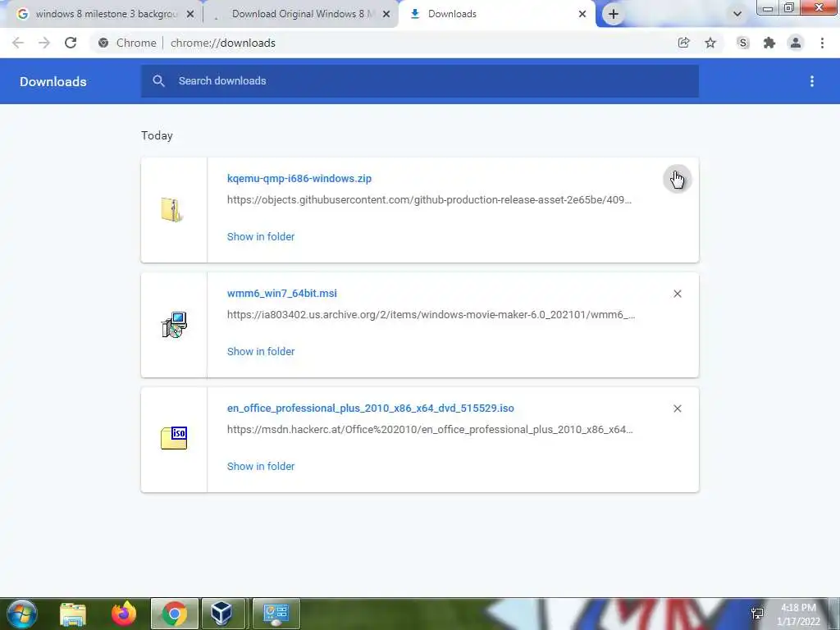Click the Downloads page title
Image resolution: width=840 pixels, height=630 pixels.
click(x=53, y=81)
